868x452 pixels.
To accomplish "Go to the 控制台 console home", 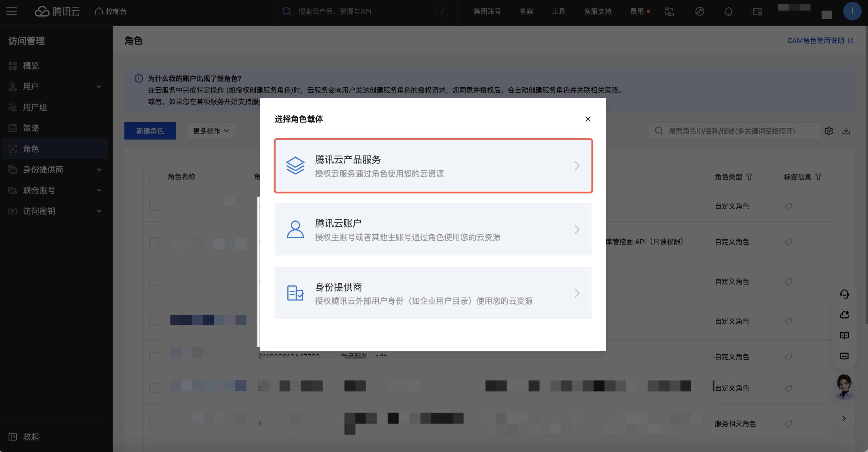I will [x=111, y=11].
